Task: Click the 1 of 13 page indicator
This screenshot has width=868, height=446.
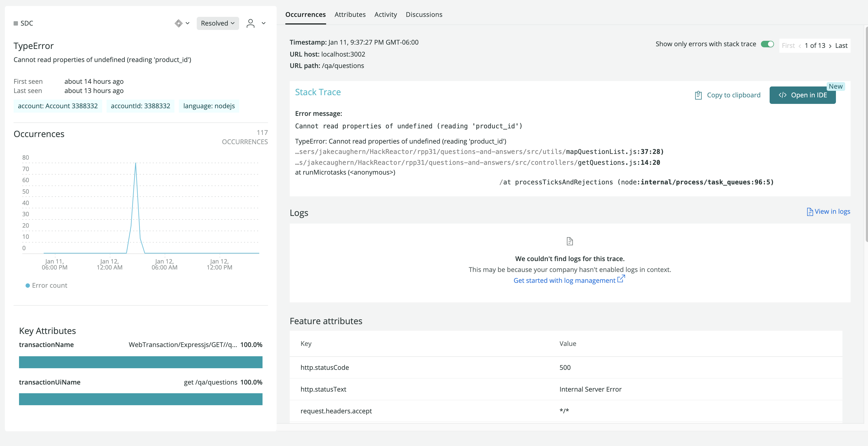Action: (x=815, y=46)
